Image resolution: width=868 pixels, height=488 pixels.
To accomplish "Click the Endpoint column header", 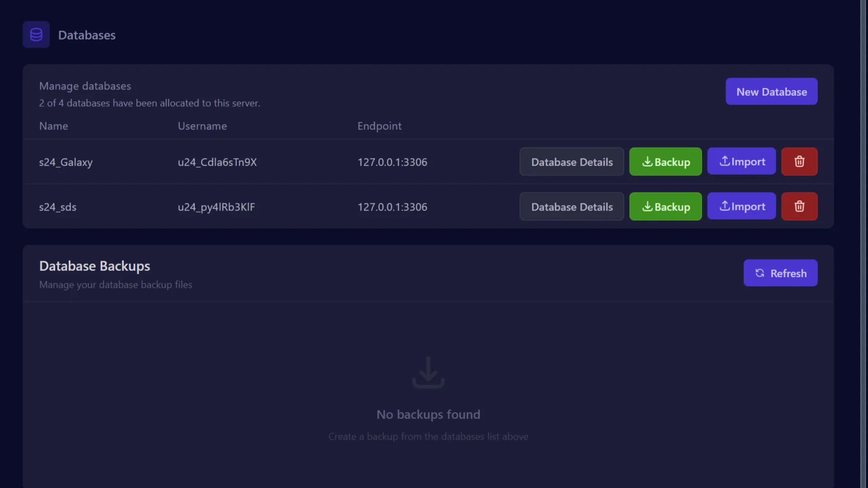I will coord(379,126).
